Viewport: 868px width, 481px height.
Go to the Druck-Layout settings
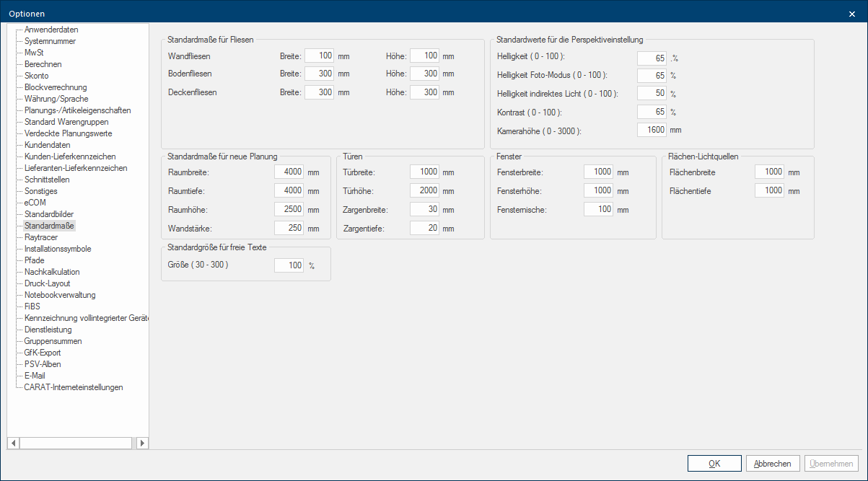pyautogui.click(x=47, y=283)
